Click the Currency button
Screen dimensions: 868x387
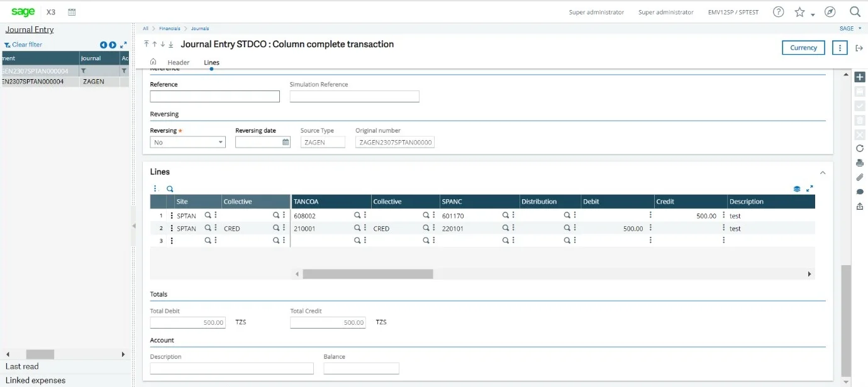pyautogui.click(x=803, y=48)
